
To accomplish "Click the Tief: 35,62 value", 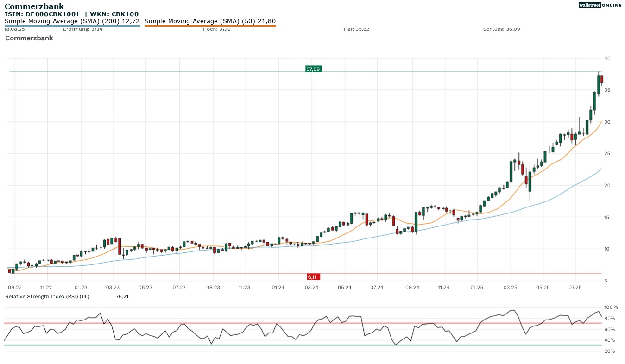I will (356, 29).
